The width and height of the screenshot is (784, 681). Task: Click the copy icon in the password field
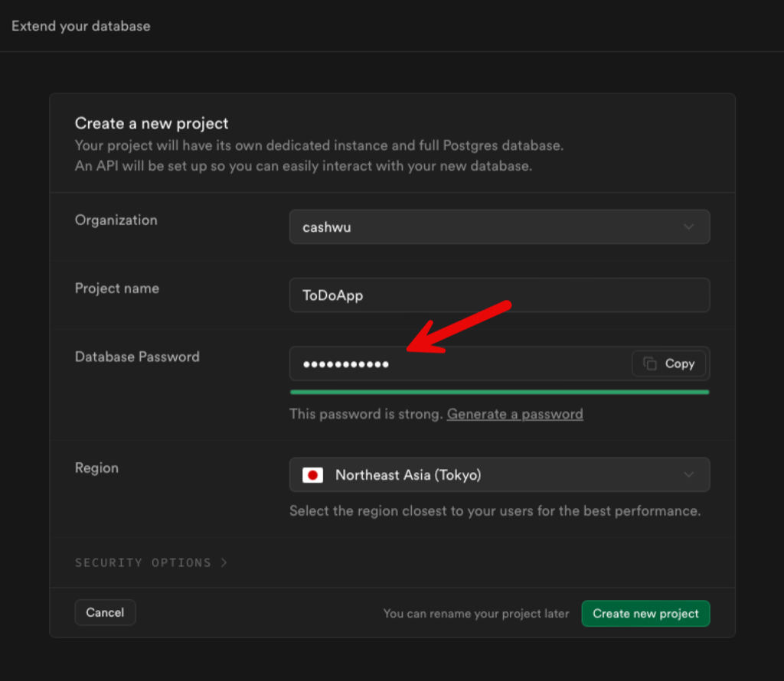(x=650, y=364)
